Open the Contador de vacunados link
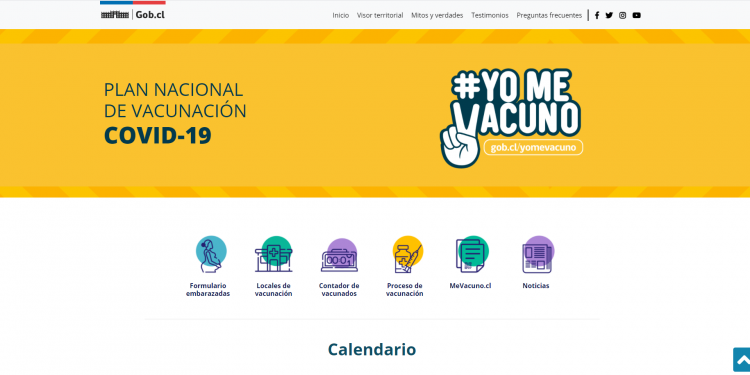Viewport: 750px width, 375px height. (x=339, y=289)
